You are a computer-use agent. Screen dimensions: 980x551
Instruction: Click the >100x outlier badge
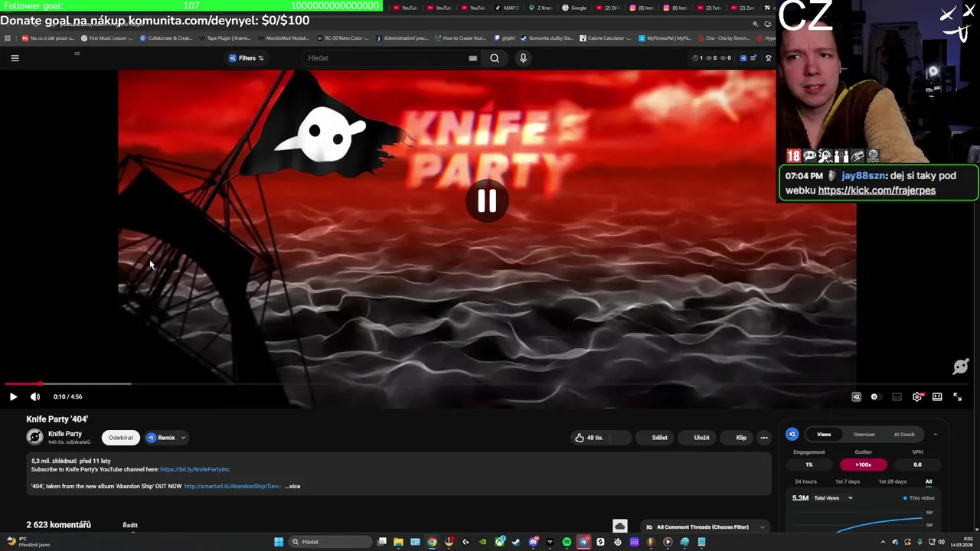click(x=863, y=465)
